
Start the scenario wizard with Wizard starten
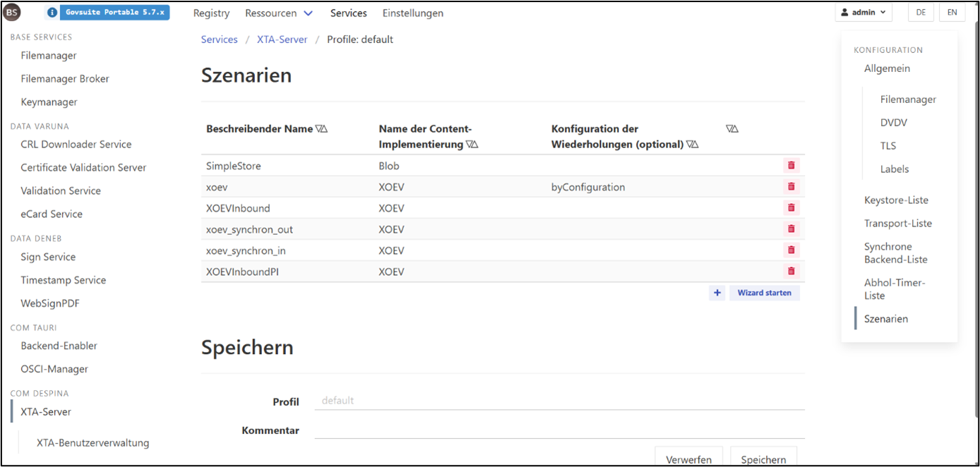pyautogui.click(x=765, y=292)
